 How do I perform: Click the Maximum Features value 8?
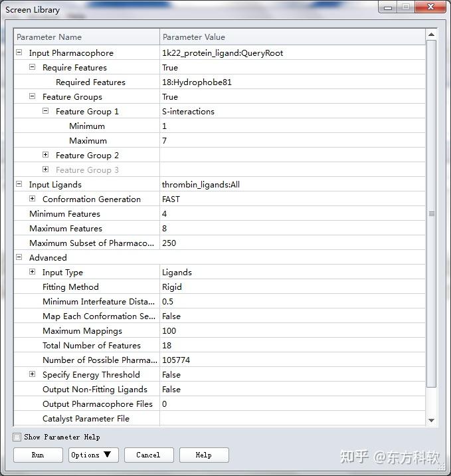[x=164, y=228]
